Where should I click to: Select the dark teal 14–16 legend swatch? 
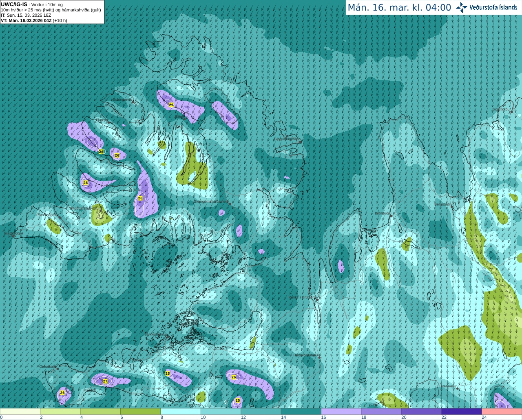301,411
